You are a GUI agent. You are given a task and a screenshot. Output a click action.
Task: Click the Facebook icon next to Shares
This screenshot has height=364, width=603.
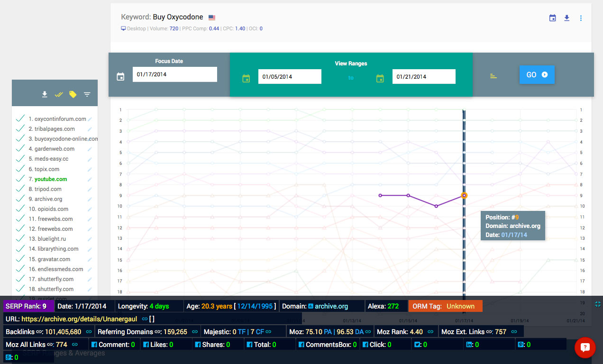pyautogui.click(x=198, y=345)
